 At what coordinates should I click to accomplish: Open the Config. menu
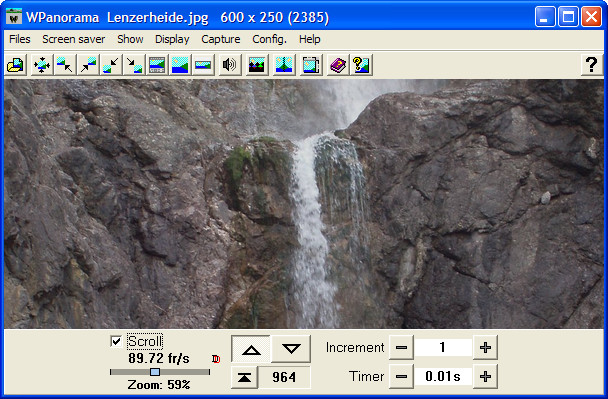pos(269,39)
